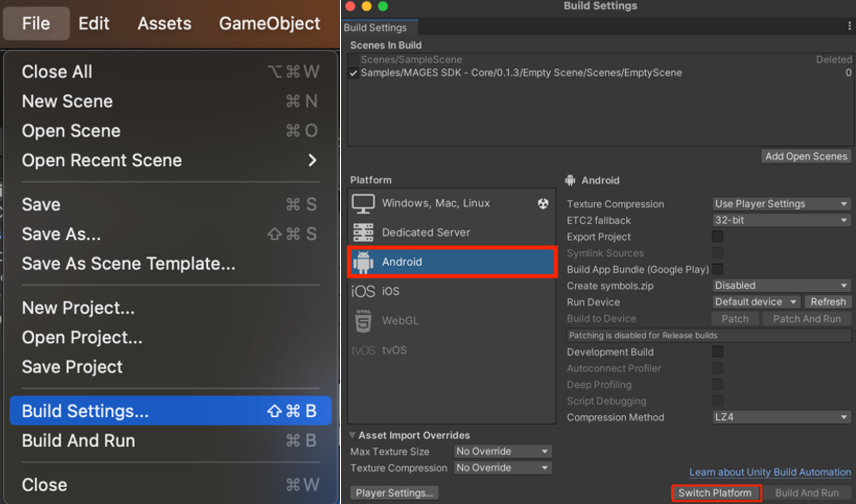Viewport: 856px width, 504px height.
Task: Select the iOS platform icon
Action: pyautogui.click(x=363, y=291)
